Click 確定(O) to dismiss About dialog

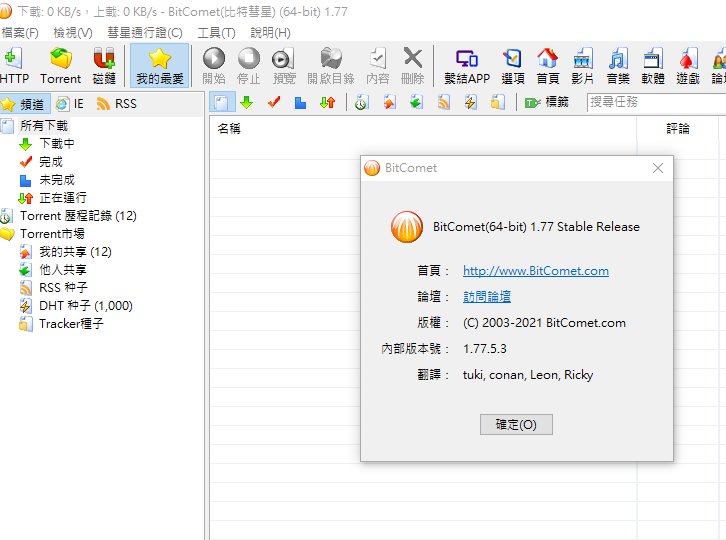516,425
